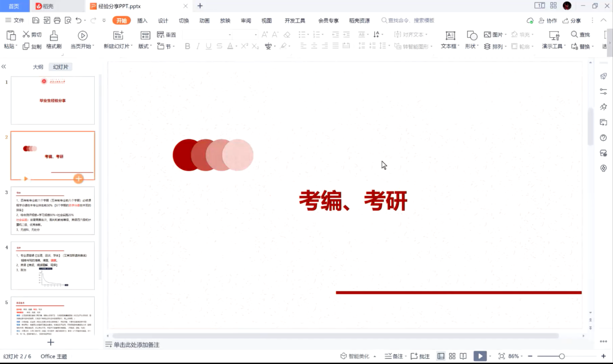613x364 pixels.
Task: Select slide 3 thumbnail in the panel
Action: tap(53, 211)
